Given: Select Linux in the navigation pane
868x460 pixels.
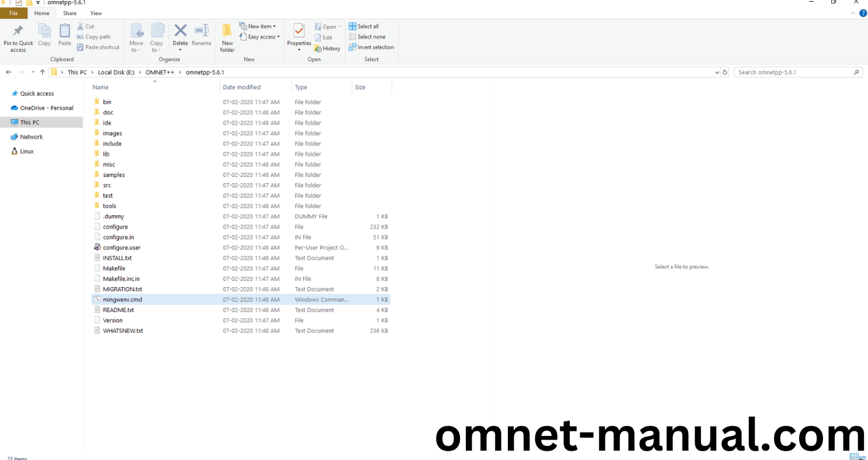Looking at the screenshot, I should (27, 151).
